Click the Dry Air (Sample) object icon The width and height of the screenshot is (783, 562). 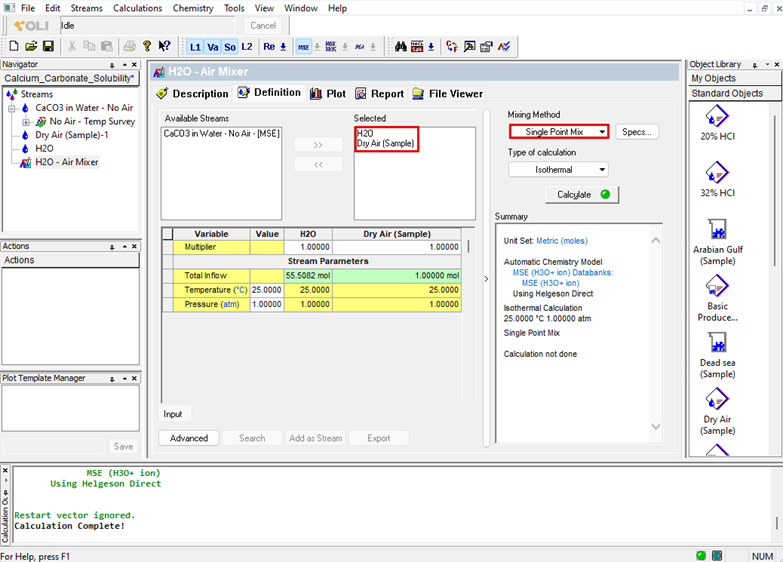(x=717, y=399)
